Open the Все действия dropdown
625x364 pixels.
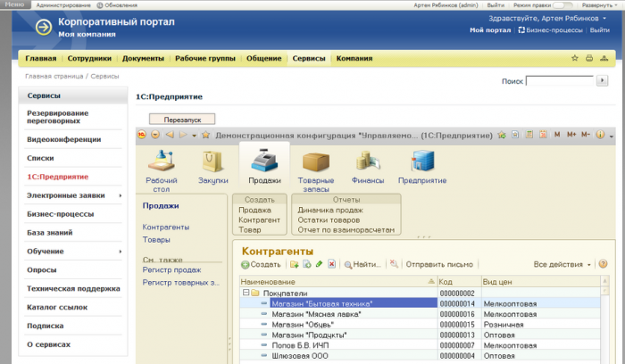coord(562,264)
